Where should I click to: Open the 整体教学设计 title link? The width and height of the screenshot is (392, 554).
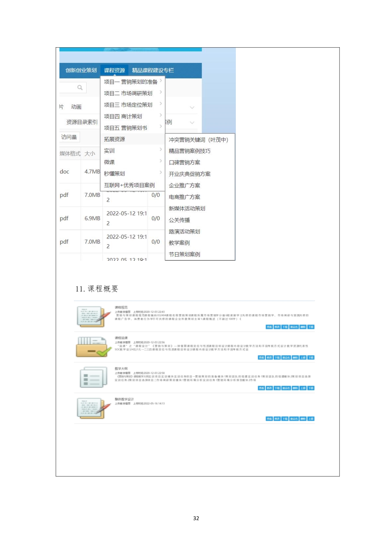coord(124,399)
